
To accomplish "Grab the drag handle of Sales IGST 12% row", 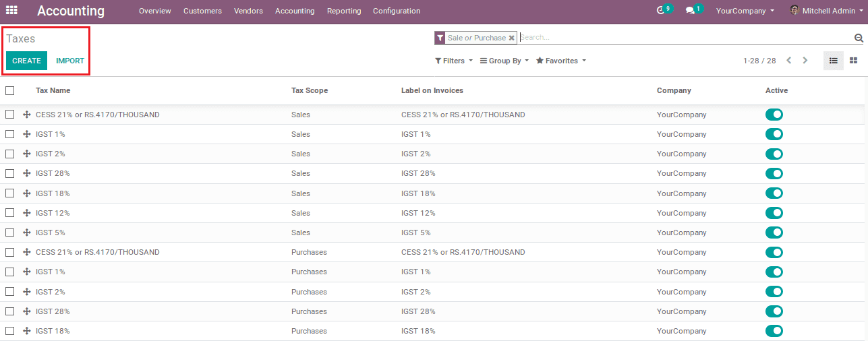I will click(27, 213).
